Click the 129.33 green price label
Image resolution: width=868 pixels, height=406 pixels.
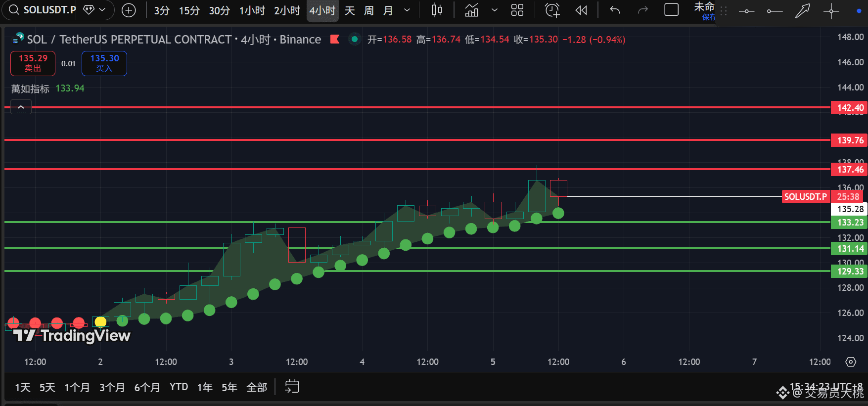(x=850, y=271)
